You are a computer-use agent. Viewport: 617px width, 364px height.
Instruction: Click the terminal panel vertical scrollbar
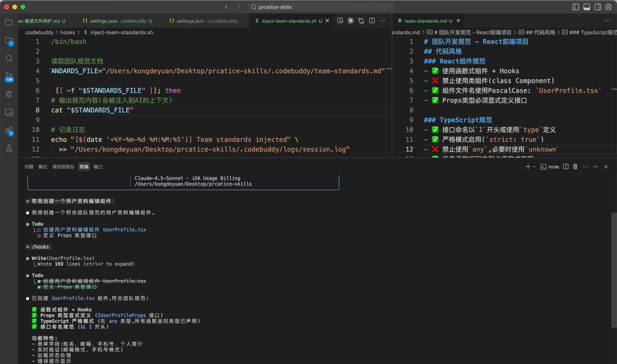pyautogui.click(x=614, y=270)
